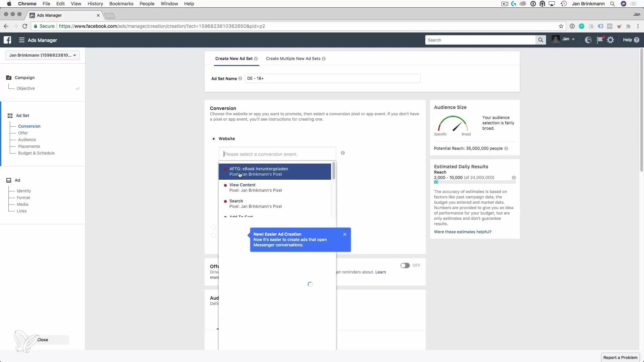Toggle the Offer switch on
Screen dimensions: 644x362
pyautogui.click(x=405, y=265)
